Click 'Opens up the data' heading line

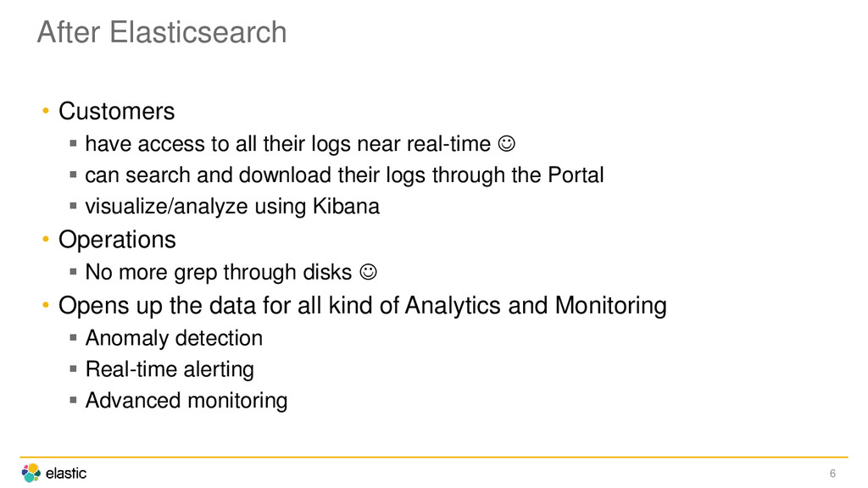[x=362, y=306]
